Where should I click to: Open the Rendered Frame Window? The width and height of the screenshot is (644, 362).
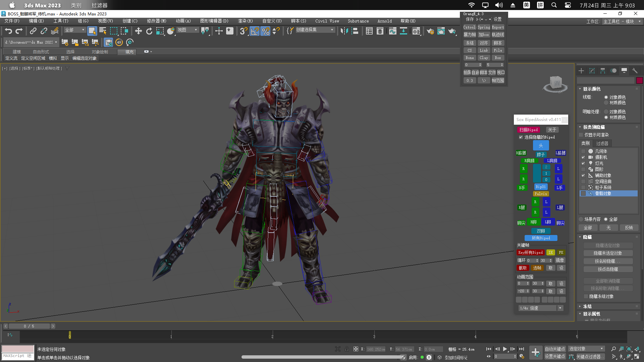click(441, 31)
